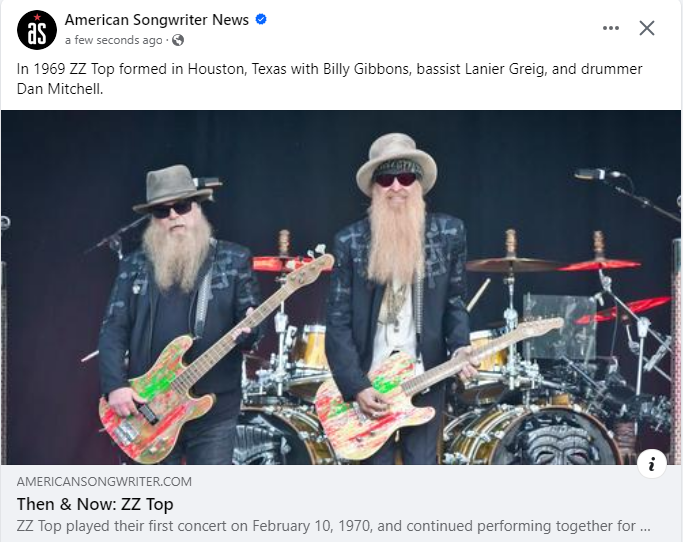Image resolution: width=683 pixels, height=542 pixels.
Task: Open the ZZ Top stage photo
Action: [x=341, y=287]
